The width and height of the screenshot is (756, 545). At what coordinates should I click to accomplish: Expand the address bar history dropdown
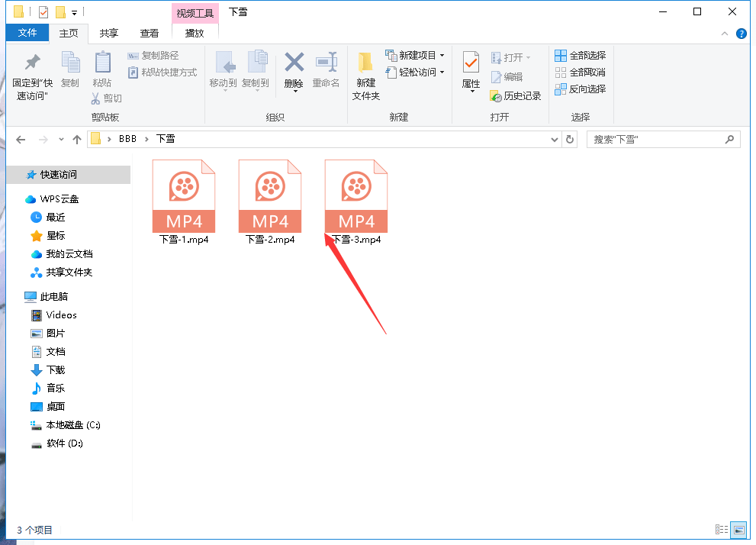point(555,140)
